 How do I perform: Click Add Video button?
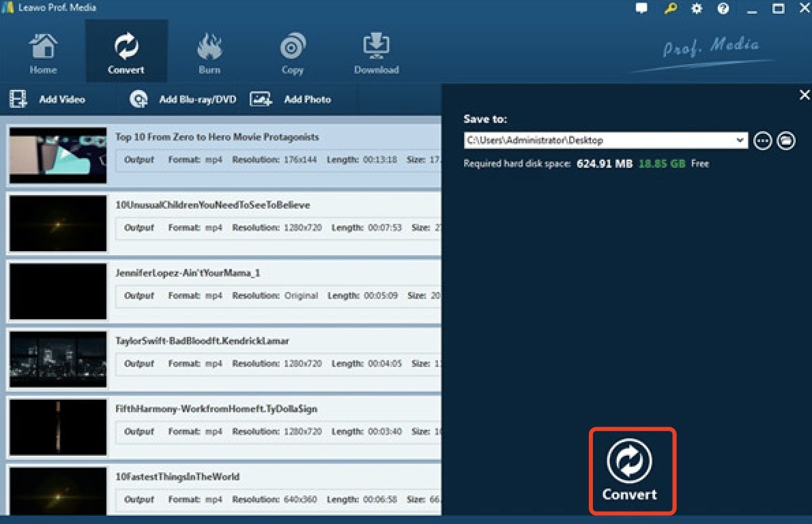pyautogui.click(x=48, y=100)
